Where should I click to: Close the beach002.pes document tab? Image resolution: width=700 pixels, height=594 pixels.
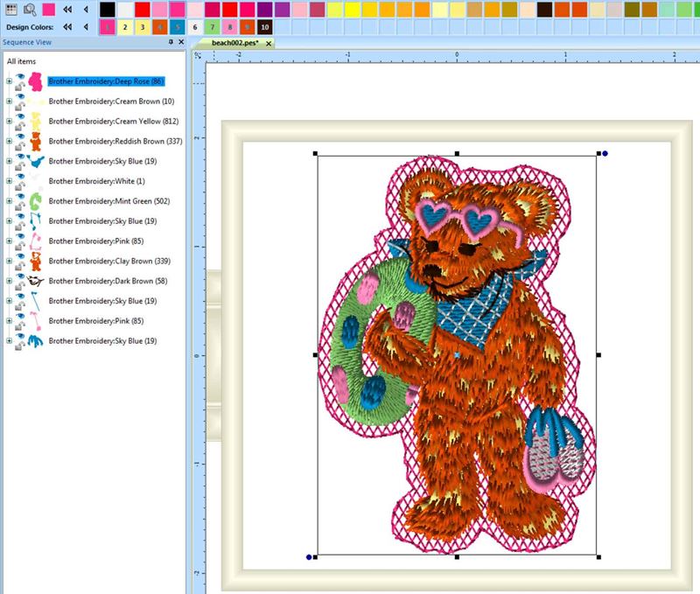[x=269, y=43]
